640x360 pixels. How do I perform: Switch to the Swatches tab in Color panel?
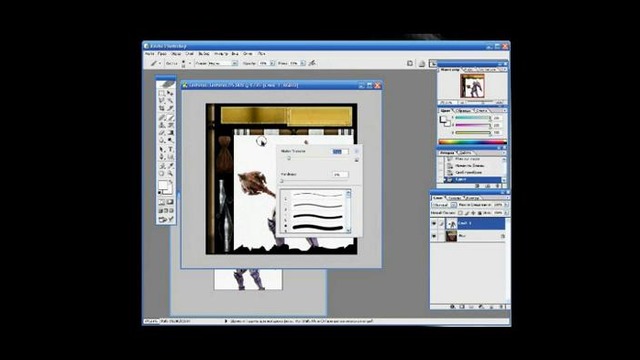pyautogui.click(x=463, y=111)
